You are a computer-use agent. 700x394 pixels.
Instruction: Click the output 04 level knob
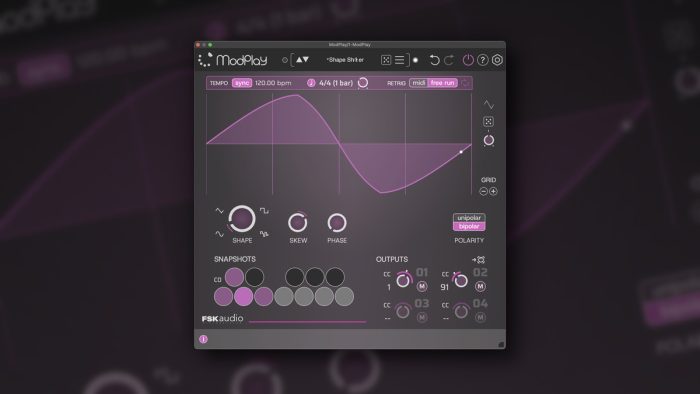pyautogui.click(x=461, y=311)
